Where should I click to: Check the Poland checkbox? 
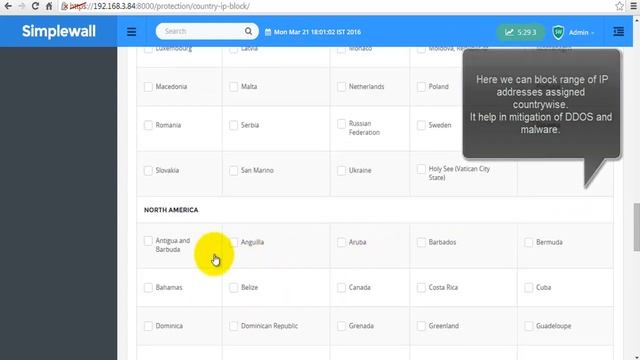point(421,87)
